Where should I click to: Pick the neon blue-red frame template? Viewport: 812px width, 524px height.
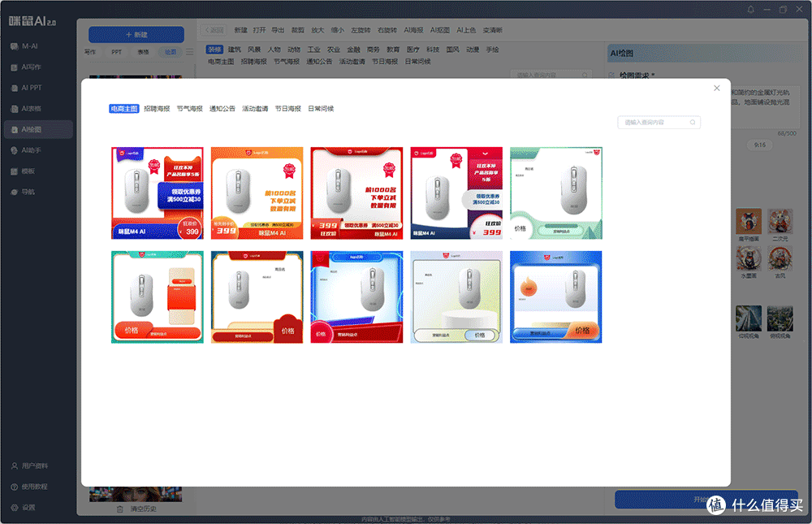[356, 297]
